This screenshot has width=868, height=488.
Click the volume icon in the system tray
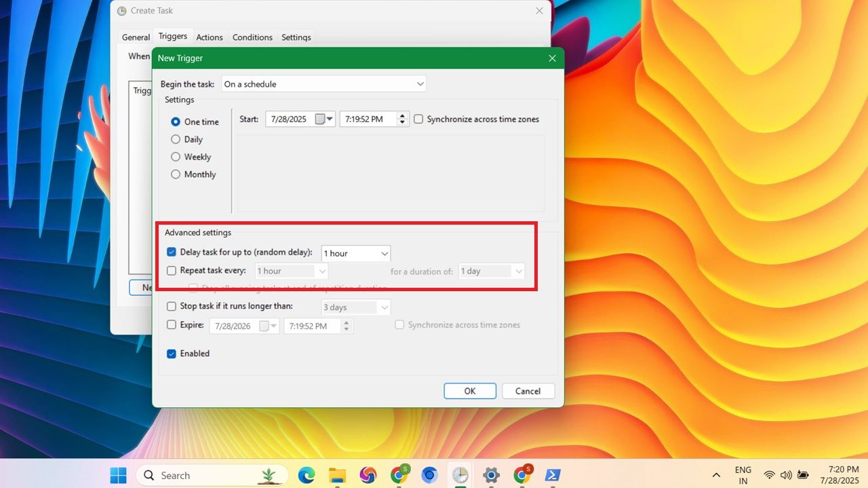click(786, 475)
